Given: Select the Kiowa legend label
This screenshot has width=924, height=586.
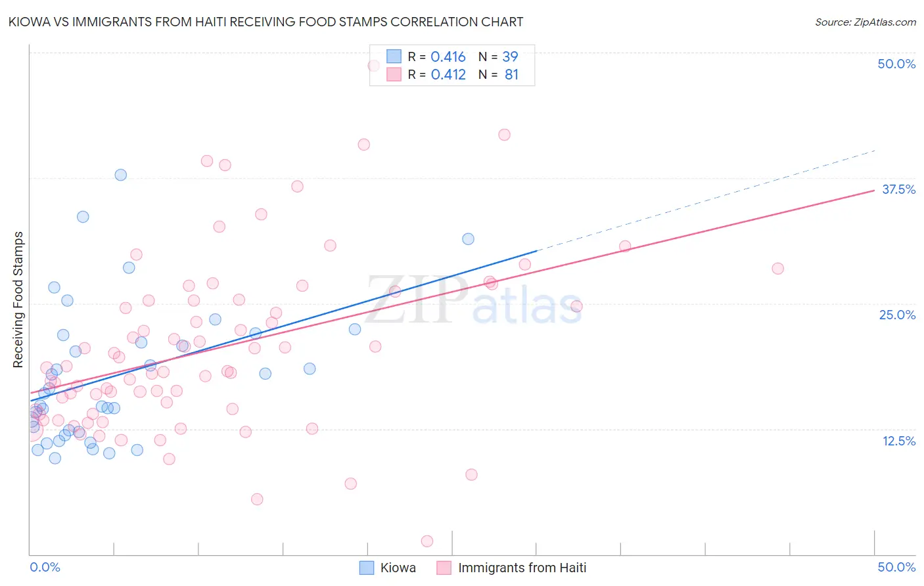Looking at the screenshot, I should tap(398, 568).
